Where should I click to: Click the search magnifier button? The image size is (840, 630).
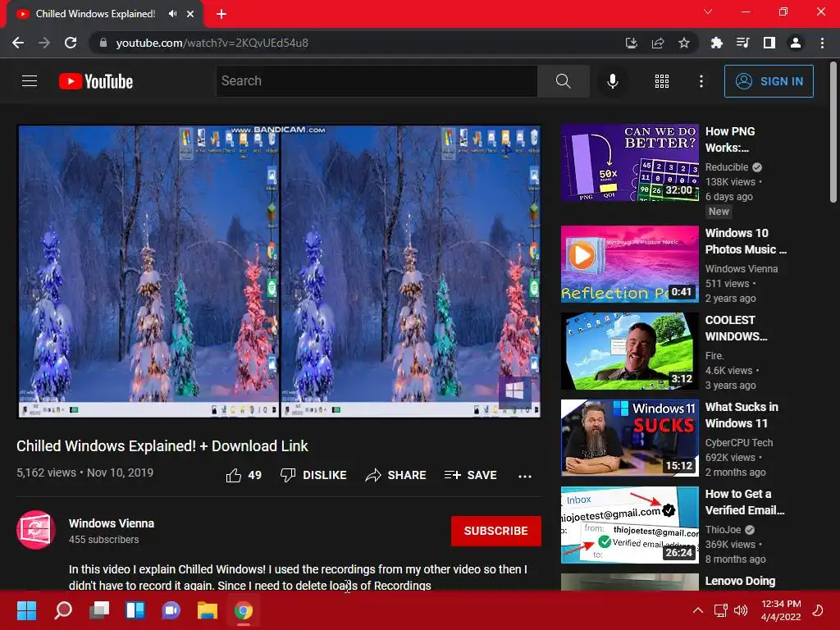click(x=563, y=81)
